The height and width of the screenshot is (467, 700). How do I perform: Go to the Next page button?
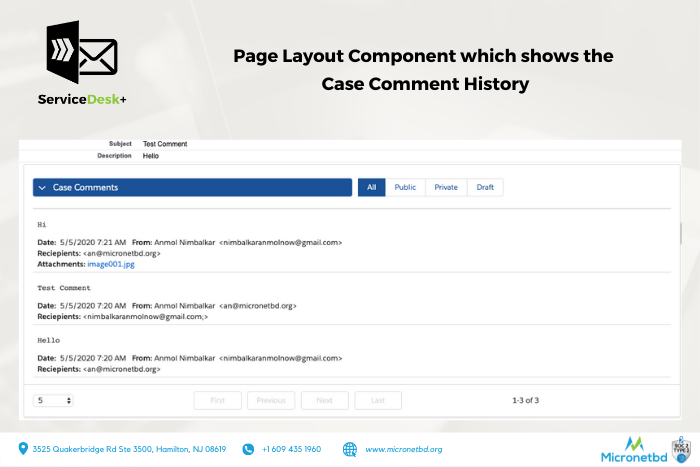click(324, 400)
